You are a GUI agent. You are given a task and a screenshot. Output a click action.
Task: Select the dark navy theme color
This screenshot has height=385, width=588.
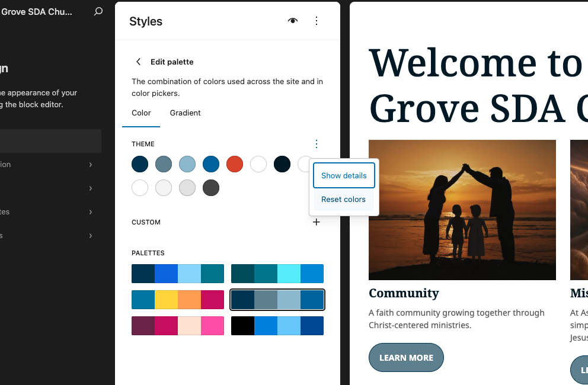[140, 164]
